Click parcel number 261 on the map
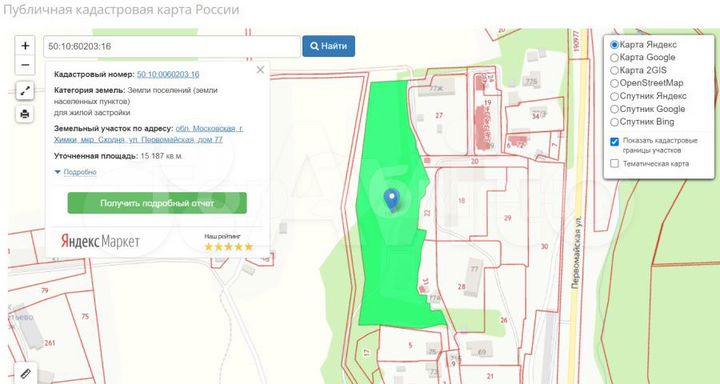This screenshot has width=720, height=384. coord(50,343)
